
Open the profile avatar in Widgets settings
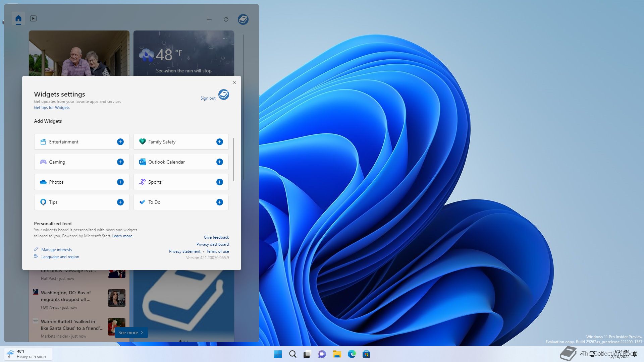[x=224, y=95]
